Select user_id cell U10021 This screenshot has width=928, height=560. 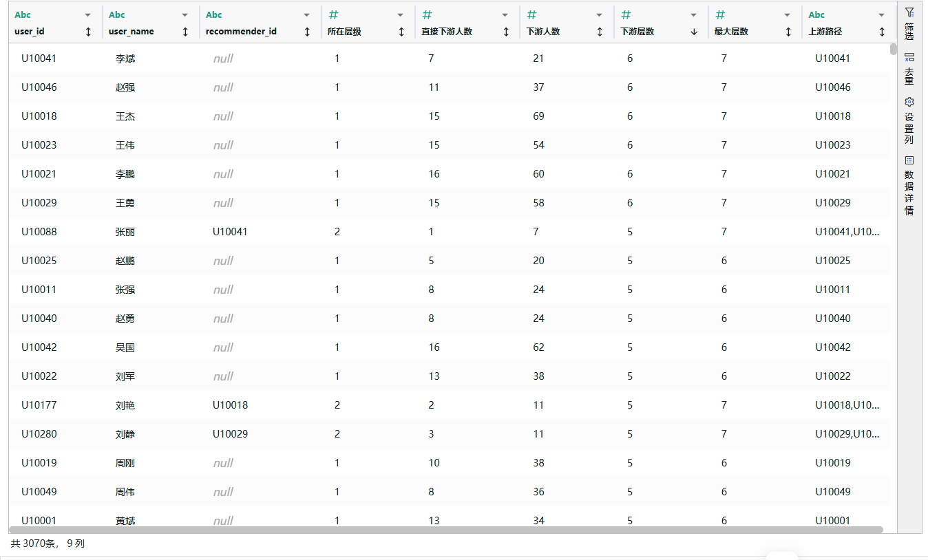click(39, 174)
